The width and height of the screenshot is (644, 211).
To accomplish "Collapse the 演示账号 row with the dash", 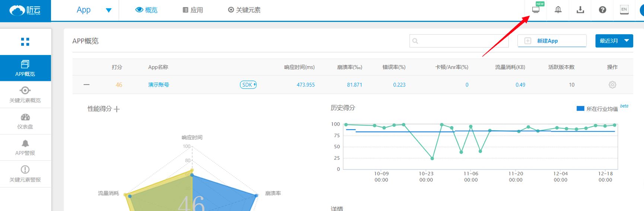I will (x=87, y=85).
